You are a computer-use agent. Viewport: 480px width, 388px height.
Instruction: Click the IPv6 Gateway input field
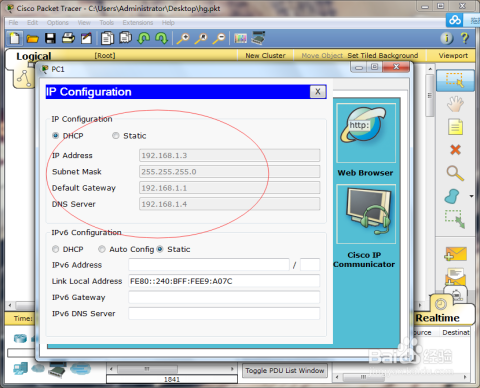[224, 297]
